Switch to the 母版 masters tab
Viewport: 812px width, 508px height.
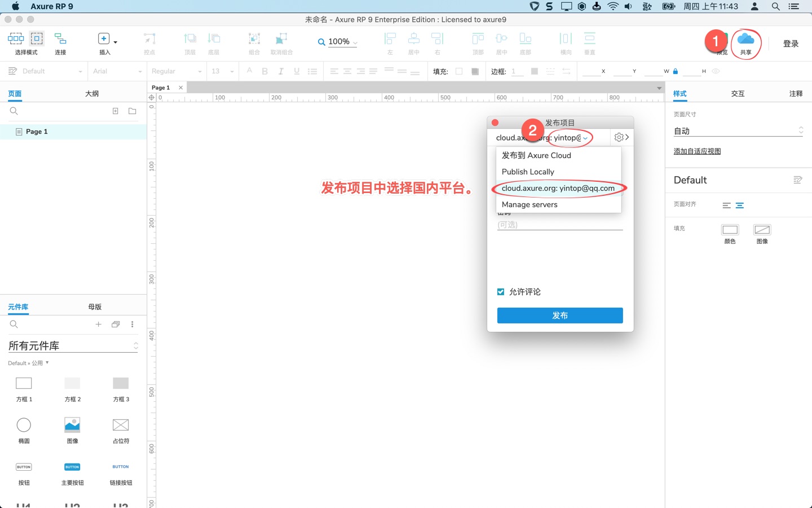(x=95, y=307)
